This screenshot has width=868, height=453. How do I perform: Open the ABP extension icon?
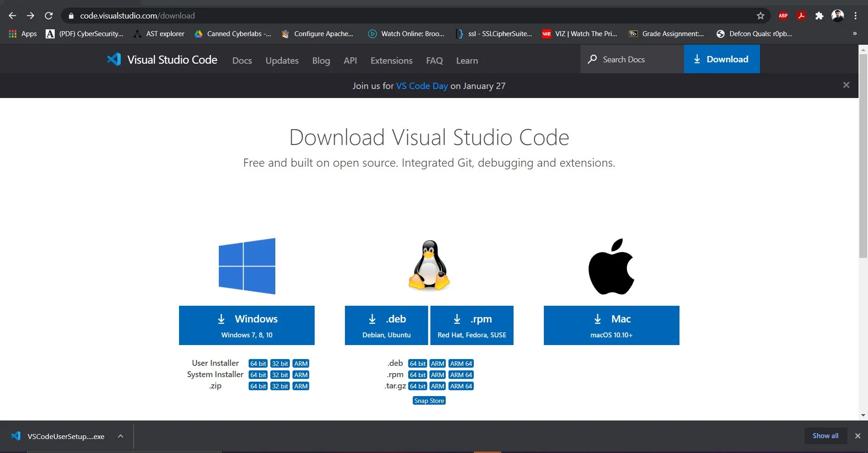click(x=783, y=16)
